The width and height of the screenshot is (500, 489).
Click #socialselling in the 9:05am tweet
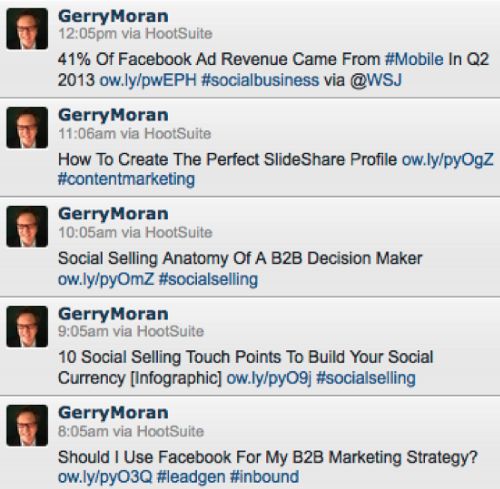[x=366, y=378]
